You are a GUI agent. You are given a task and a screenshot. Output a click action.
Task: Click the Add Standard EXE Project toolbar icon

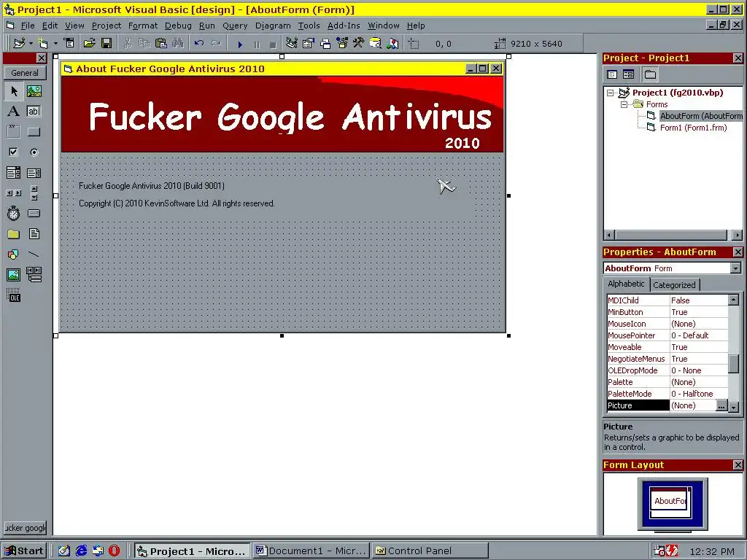(x=19, y=43)
